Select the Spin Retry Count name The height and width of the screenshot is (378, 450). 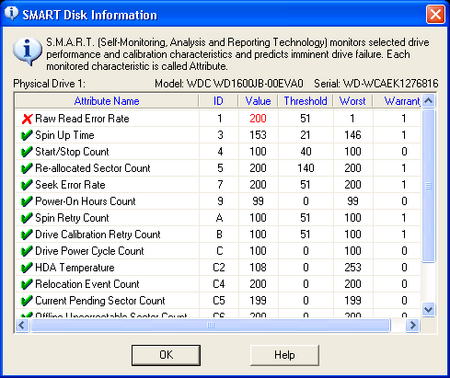(72, 218)
